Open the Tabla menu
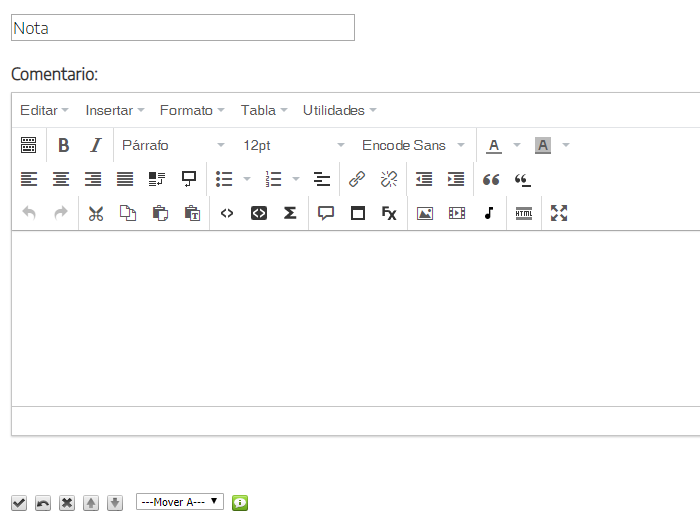Image resolution: width=700 pixels, height=521 pixels. click(x=264, y=110)
